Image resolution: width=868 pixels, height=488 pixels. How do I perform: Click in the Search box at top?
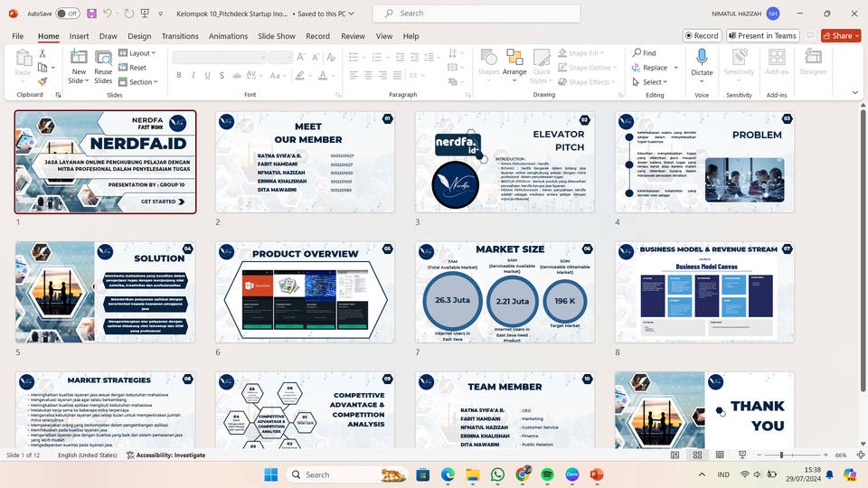(476, 14)
